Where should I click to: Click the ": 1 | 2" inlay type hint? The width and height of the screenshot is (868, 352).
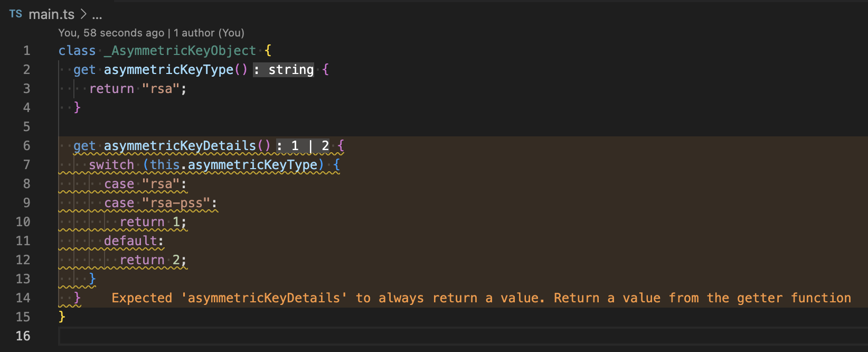coord(303,146)
